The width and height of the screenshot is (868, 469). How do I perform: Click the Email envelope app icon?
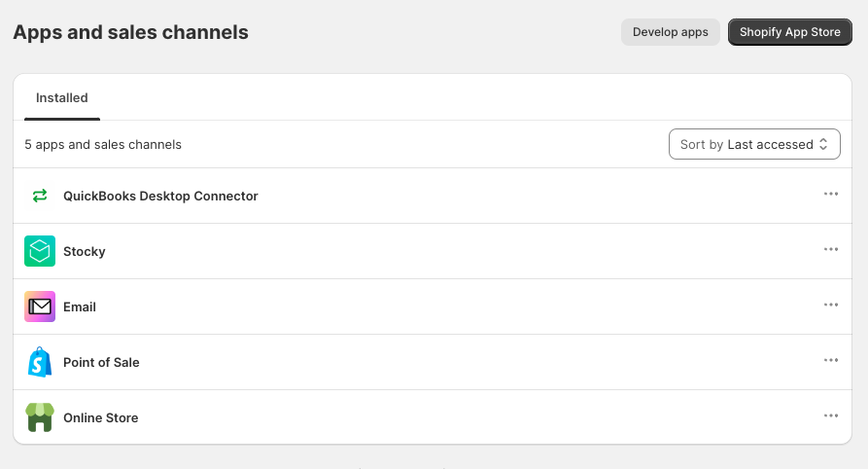40,307
